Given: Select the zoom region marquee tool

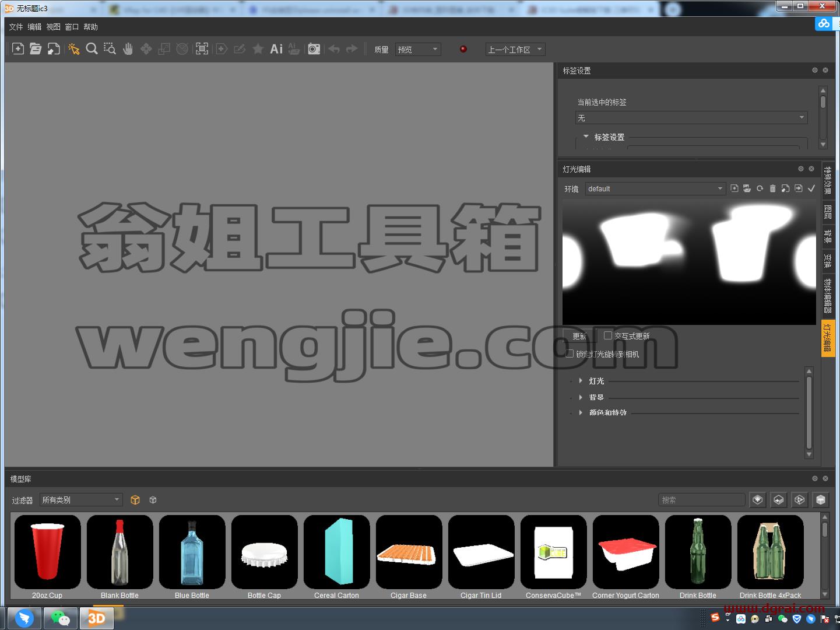Looking at the screenshot, I should tap(110, 49).
